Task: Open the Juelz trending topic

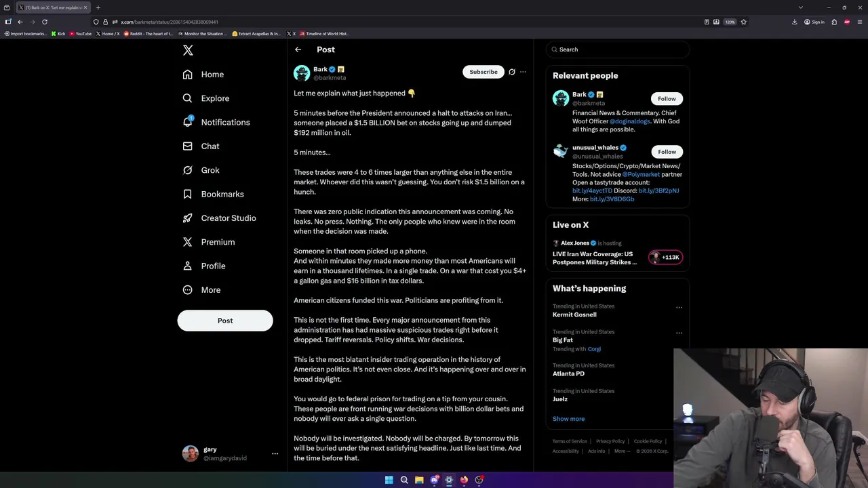Action: coord(560,399)
